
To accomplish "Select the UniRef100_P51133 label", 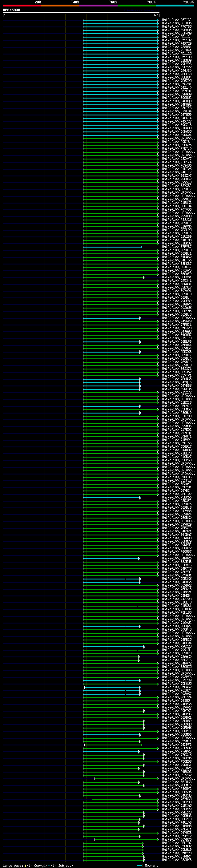I will tap(177, 57).
